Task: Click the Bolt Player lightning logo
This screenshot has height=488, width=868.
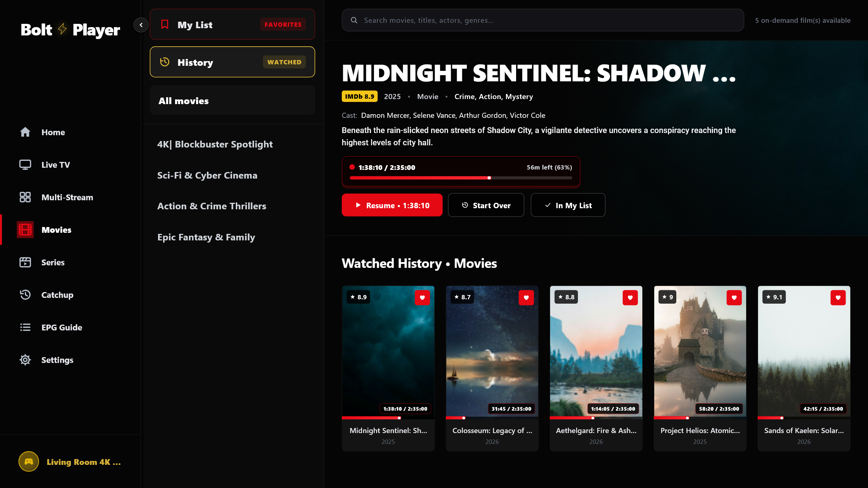Action: tap(62, 29)
